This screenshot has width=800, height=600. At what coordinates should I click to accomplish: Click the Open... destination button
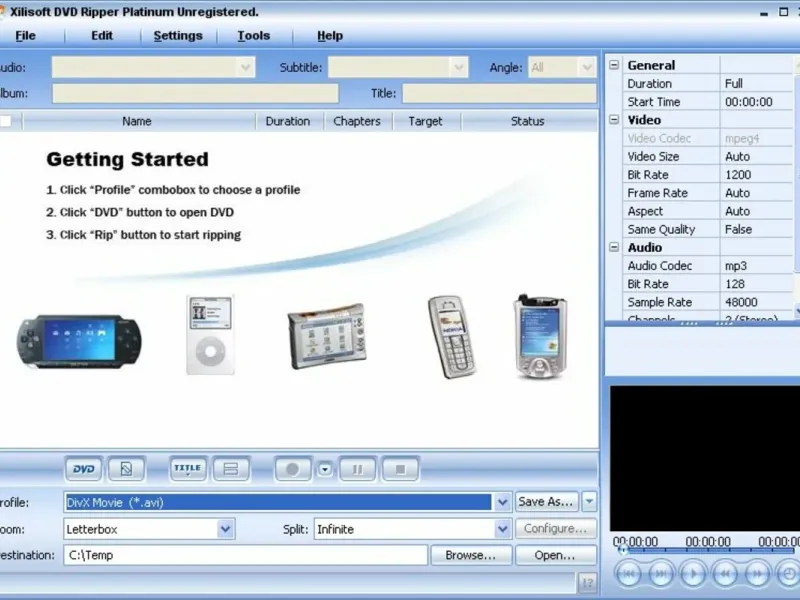click(x=556, y=555)
